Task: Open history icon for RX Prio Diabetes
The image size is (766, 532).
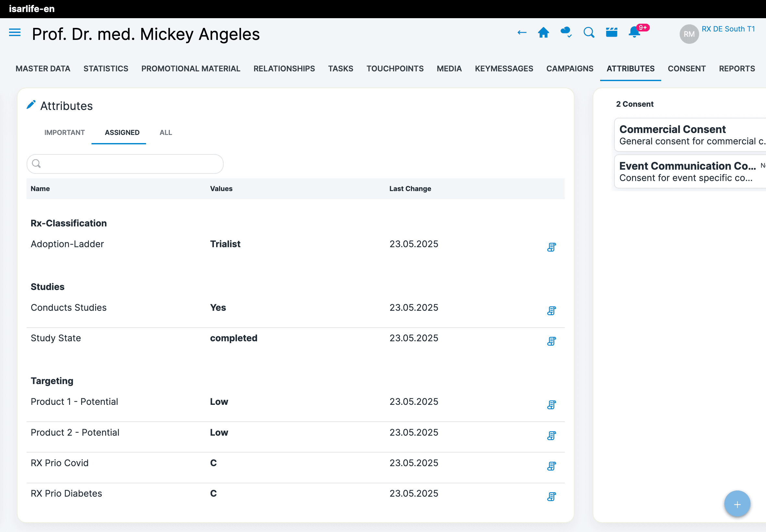Action: (x=551, y=496)
